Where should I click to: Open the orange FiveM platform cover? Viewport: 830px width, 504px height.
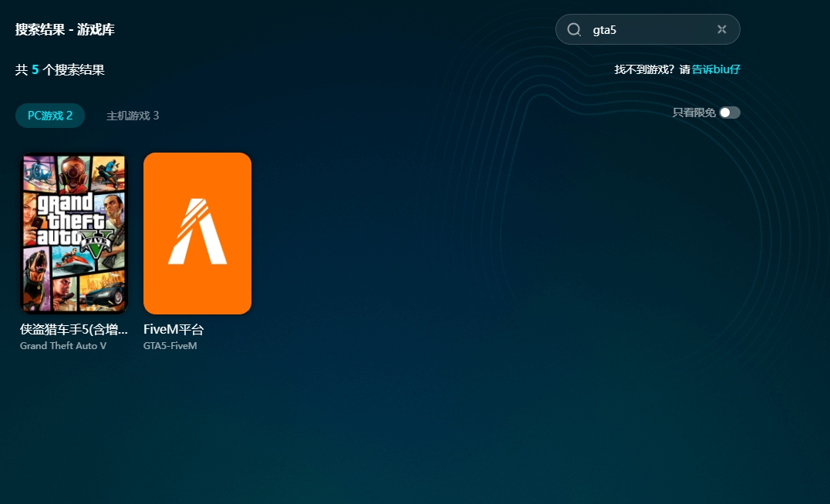pos(197,234)
